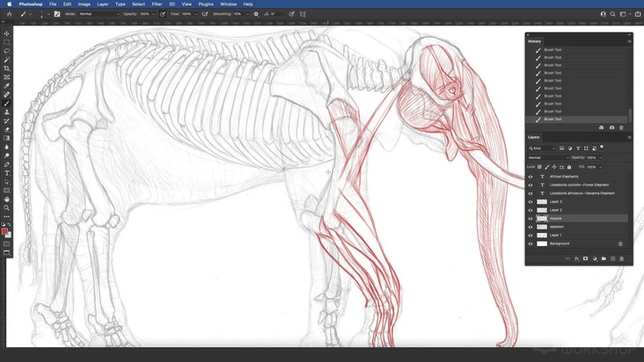Open the Layer menu

point(103,4)
